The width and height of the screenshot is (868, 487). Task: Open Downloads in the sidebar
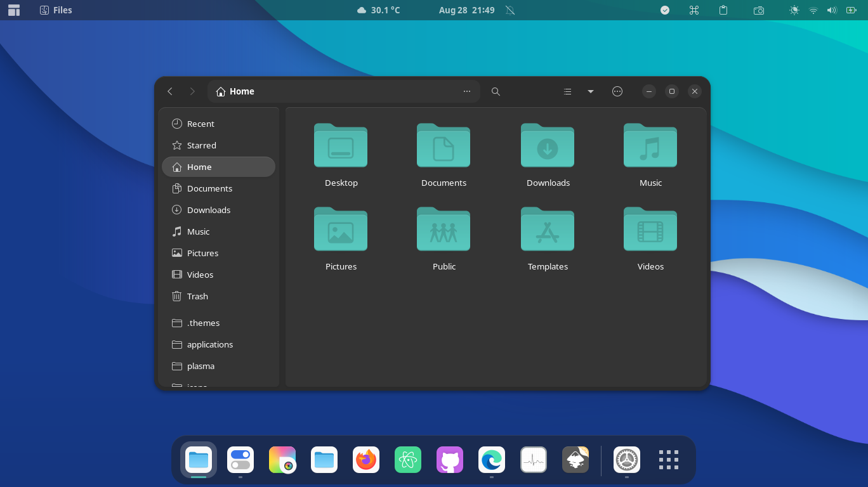219,210
